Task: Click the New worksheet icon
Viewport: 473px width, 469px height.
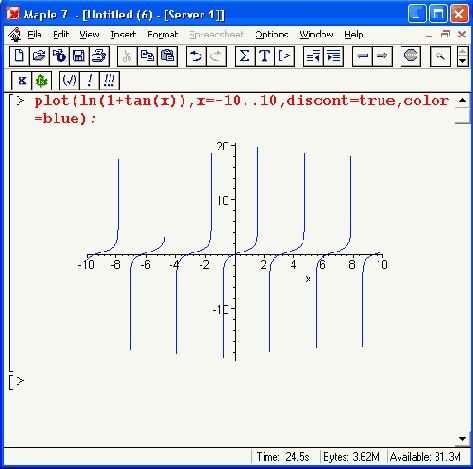Action: [19, 56]
